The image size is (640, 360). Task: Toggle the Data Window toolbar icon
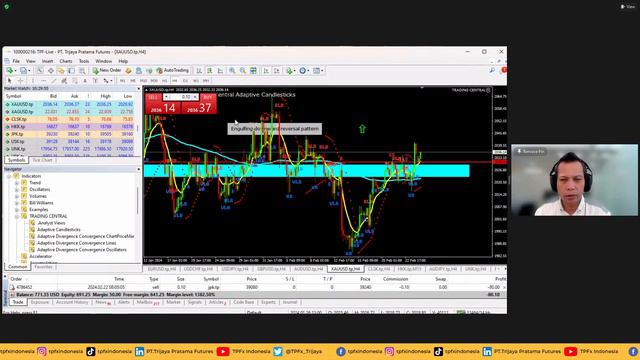(51, 71)
